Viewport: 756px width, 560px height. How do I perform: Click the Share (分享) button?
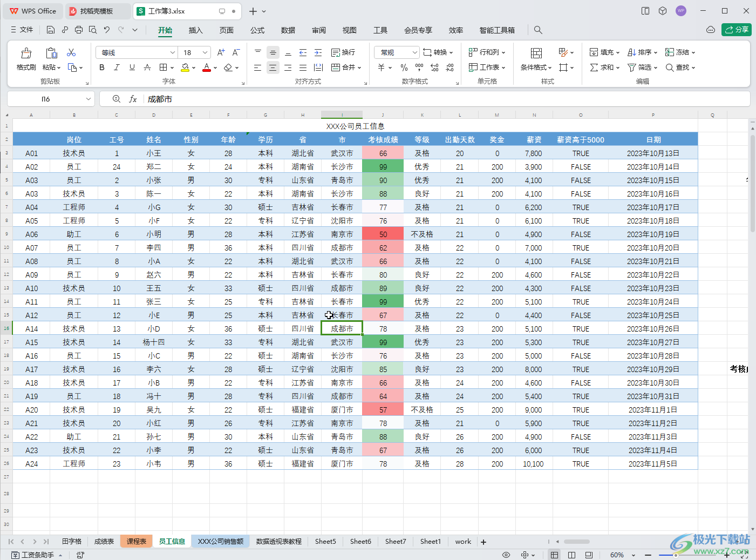(737, 30)
